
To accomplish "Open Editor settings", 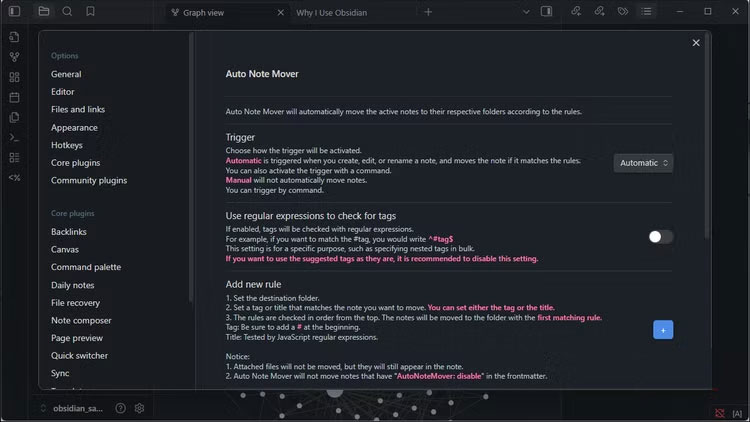I will point(63,92).
